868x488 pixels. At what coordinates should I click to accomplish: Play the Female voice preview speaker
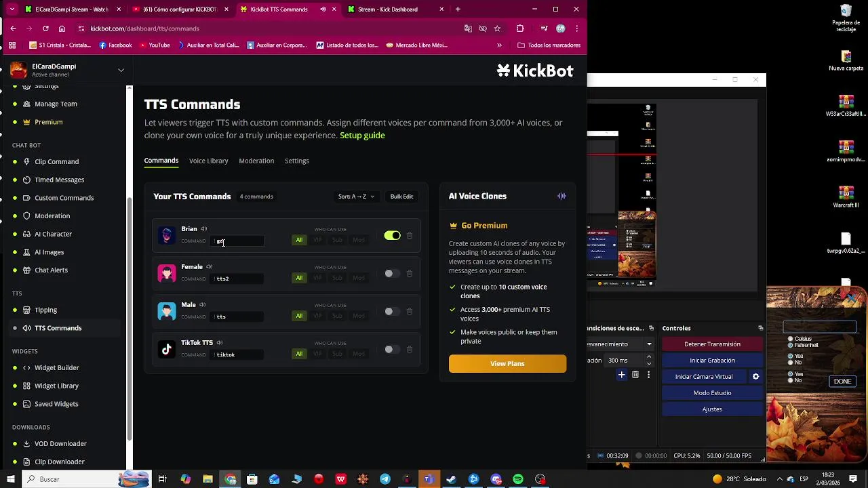[x=210, y=267]
